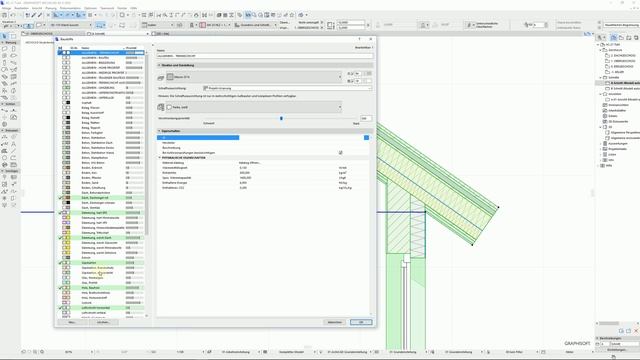Open the Project Map in Navigator
Image resolution: width=640 pixels, height=360 pixels.
pos(613,38)
